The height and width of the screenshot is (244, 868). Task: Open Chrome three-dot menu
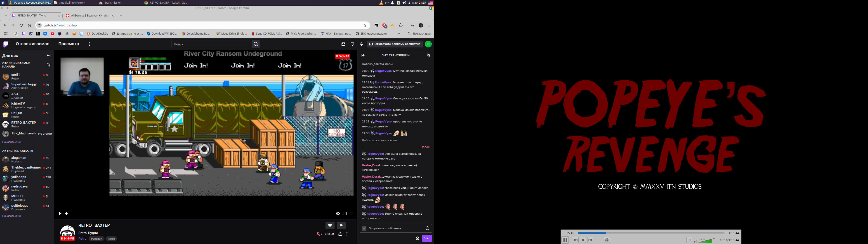pyautogui.click(x=429, y=25)
